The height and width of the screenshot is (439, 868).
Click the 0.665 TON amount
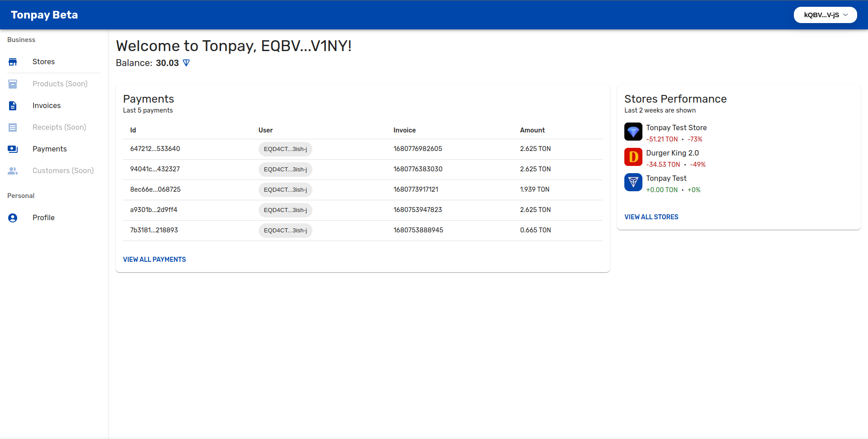pyautogui.click(x=535, y=230)
